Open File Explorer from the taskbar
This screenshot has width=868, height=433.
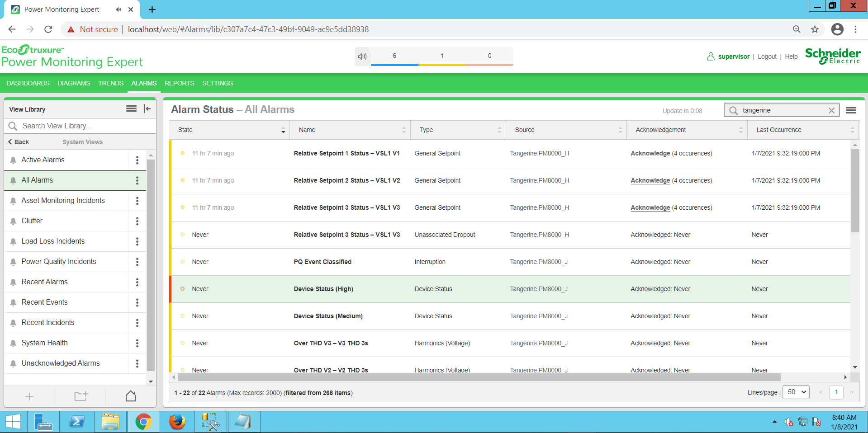click(110, 422)
